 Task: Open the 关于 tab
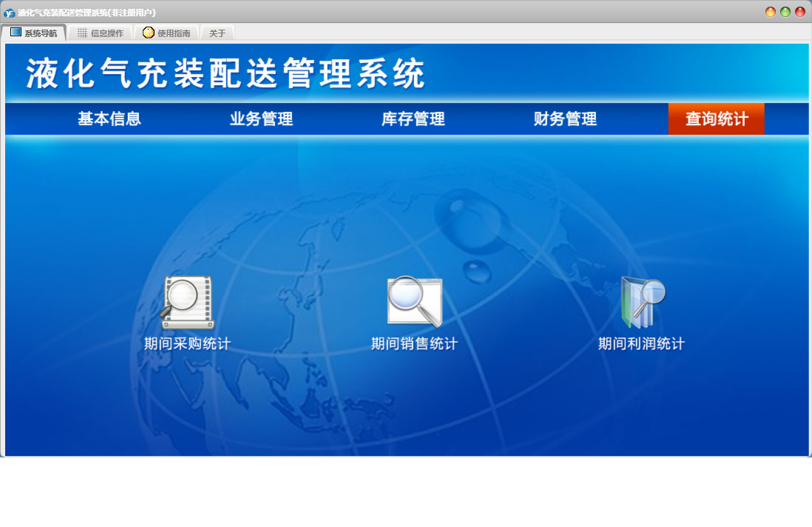click(x=217, y=33)
